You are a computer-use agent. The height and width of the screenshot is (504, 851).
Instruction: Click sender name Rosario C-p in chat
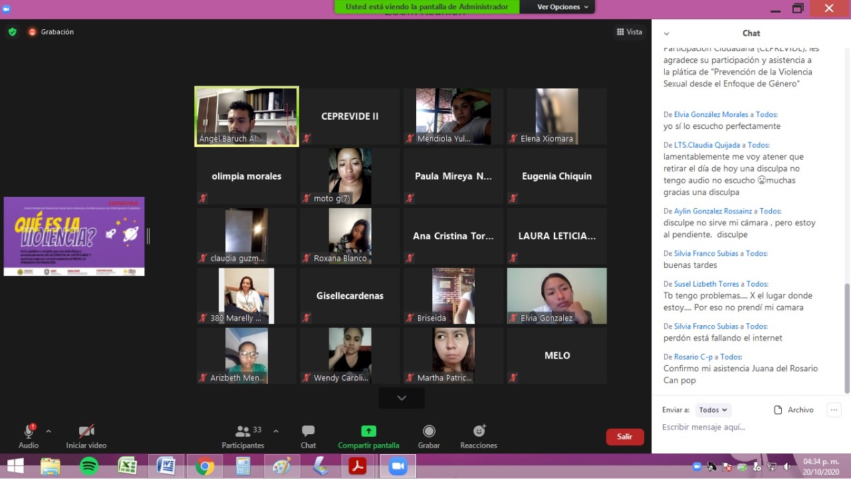tap(693, 357)
